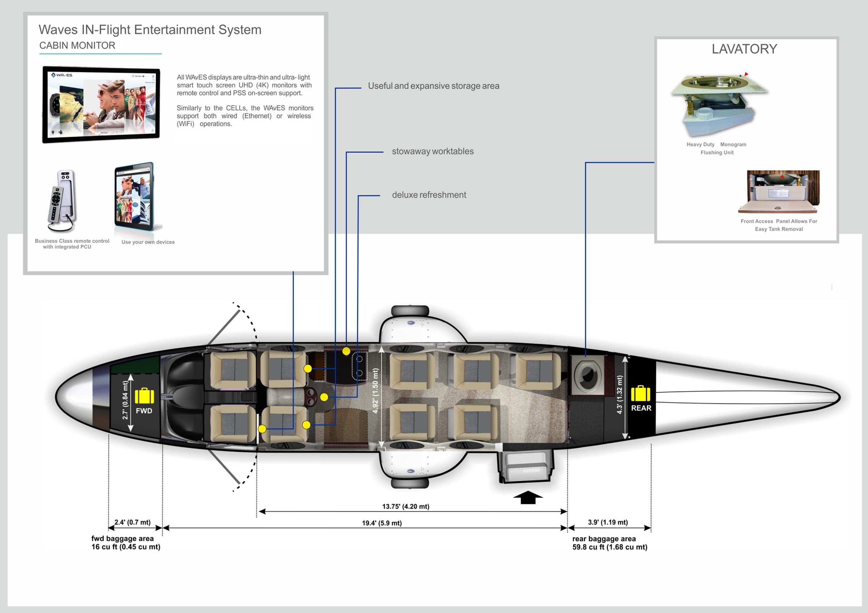The width and height of the screenshot is (868, 613).
Task: Click the Business Class remote control image
Action: 62,200
